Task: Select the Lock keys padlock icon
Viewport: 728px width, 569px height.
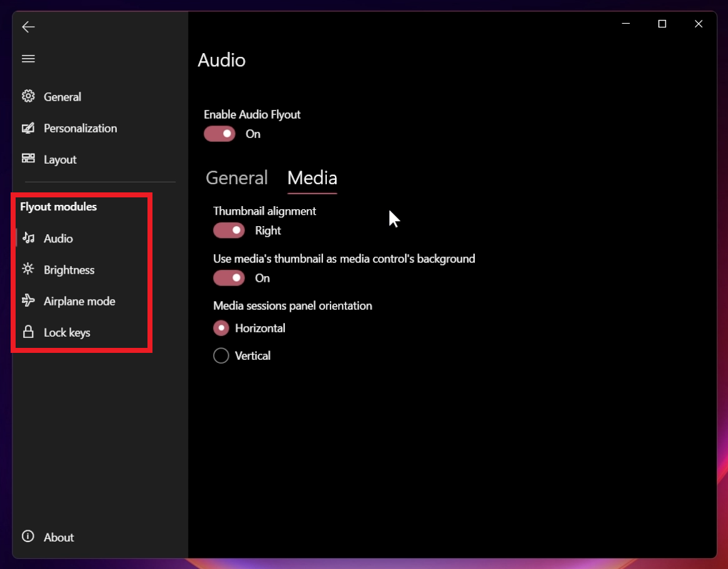Action: tap(29, 332)
